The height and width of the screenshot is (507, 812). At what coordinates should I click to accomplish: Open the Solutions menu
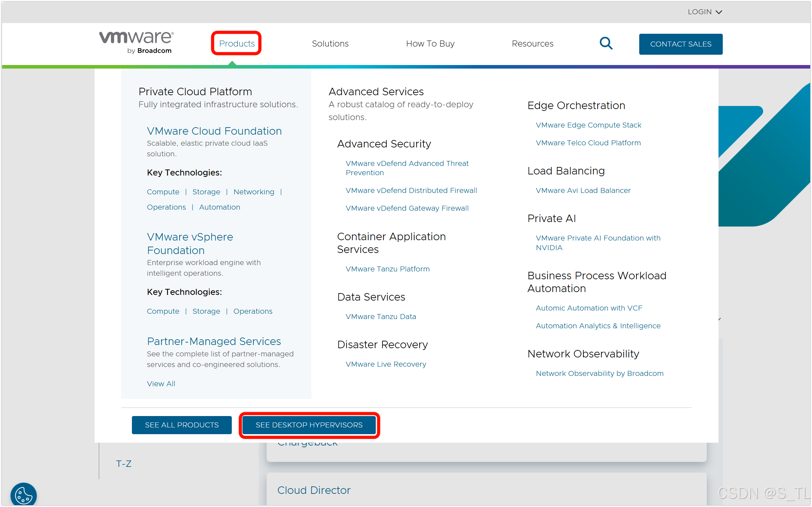pyautogui.click(x=330, y=43)
